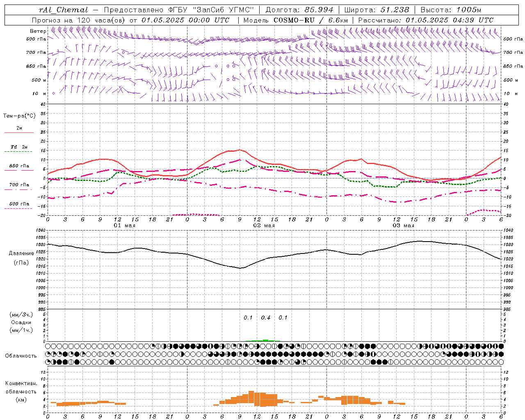Click the 0.4 precipitation amount value

tap(266, 318)
